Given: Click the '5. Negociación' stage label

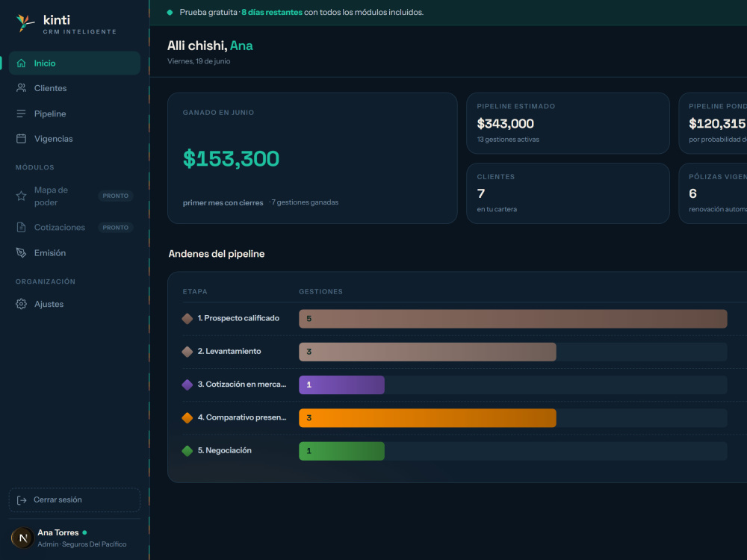Looking at the screenshot, I should tap(225, 450).
